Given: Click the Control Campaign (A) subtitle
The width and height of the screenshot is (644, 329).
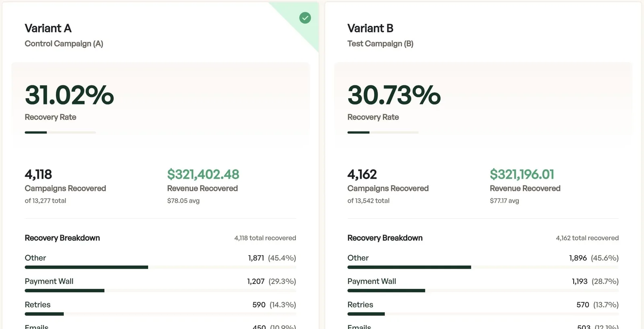Looking at the screenshot, I should [x=64, y=43].
